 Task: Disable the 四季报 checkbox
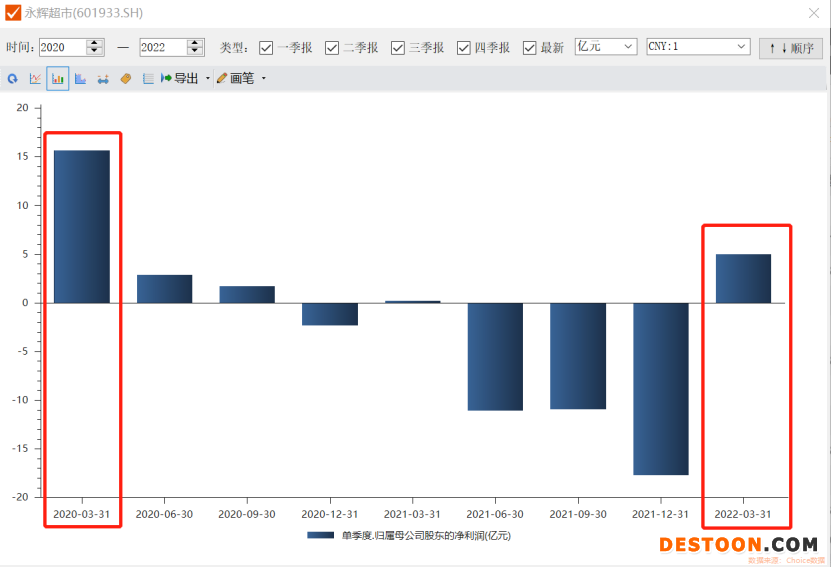point(464,48)
